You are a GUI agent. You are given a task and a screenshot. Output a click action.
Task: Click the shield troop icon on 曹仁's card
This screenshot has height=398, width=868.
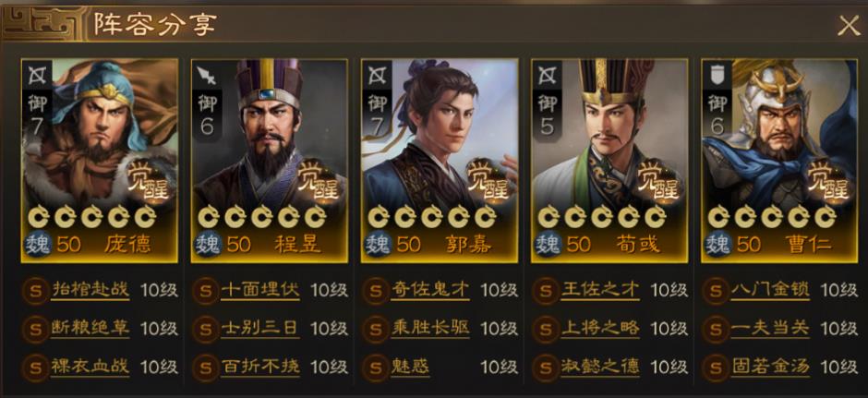tap(717, 76)
